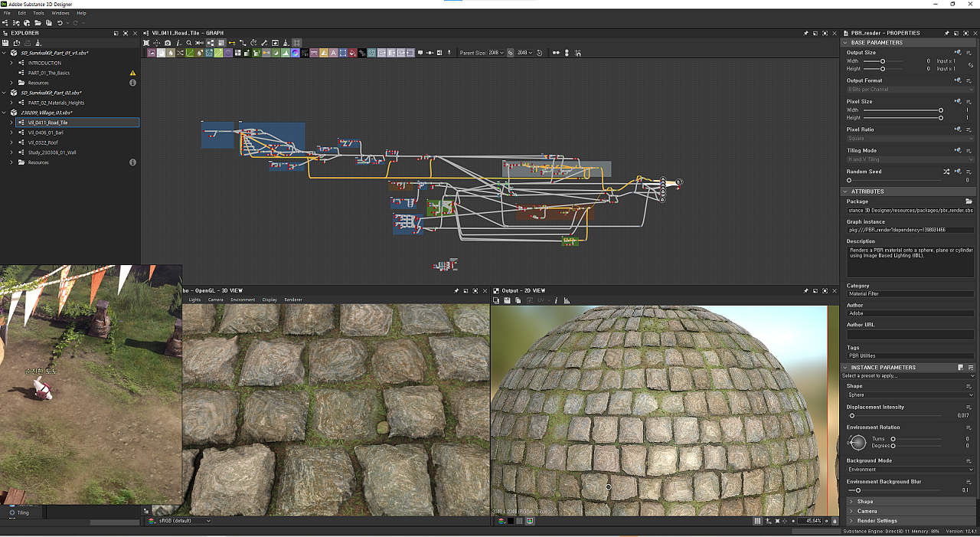The height and width of the screenshot is (537, 980).
Task: Click the Package folder browse icon
Action: [969, 201]
